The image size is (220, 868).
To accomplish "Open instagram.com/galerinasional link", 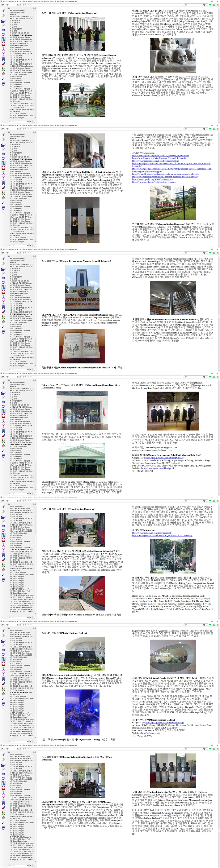I will coord(152,533).
